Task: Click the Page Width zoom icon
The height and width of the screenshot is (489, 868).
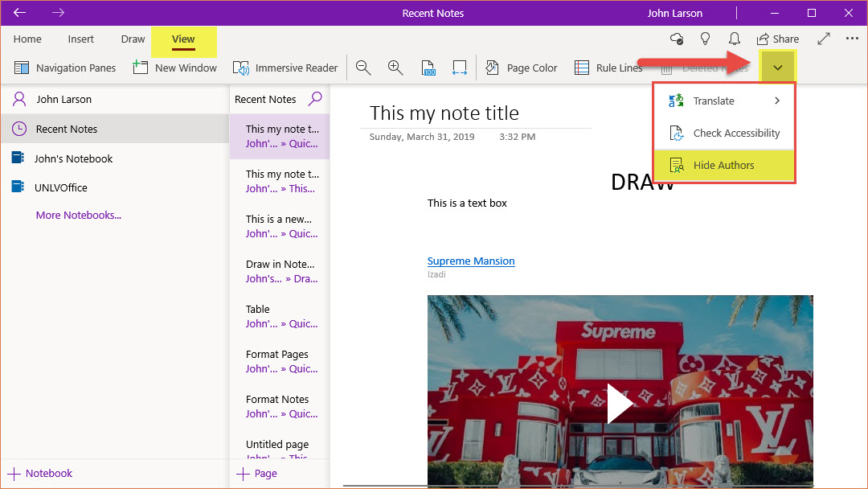Action: pos(459,68)
